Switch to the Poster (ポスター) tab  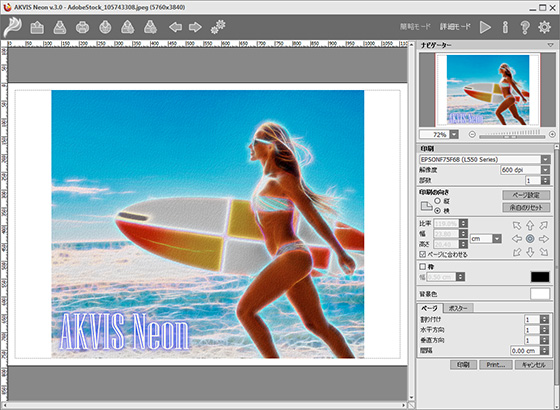459,308
